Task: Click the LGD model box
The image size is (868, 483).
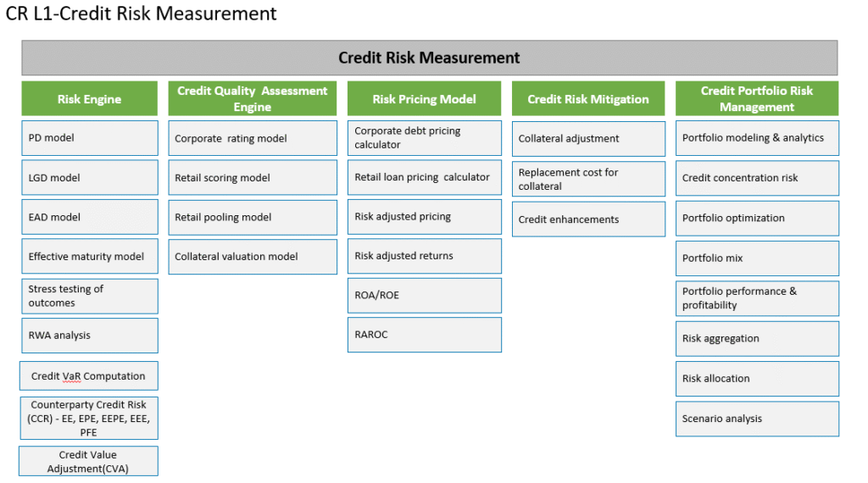Action: pyautogui.click(x=90, y=178)
